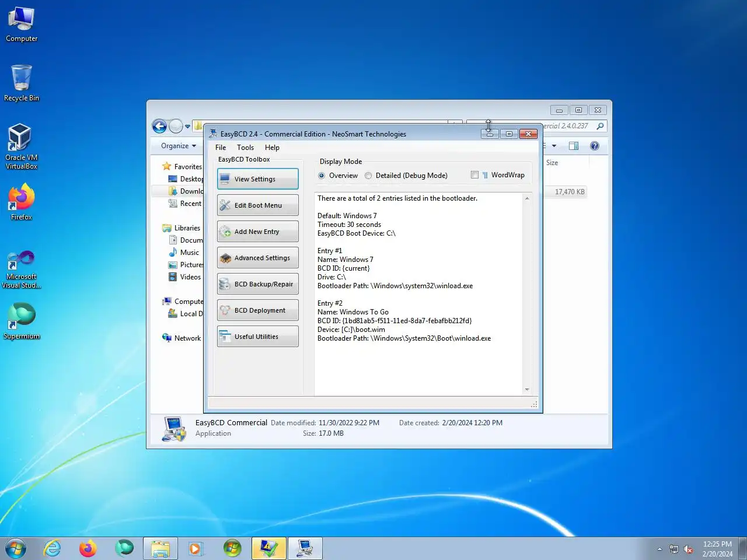This screenshot has width=747, height=560.
Task: Select Pictures library in Explorer sidebar
Action: [186, 265]
